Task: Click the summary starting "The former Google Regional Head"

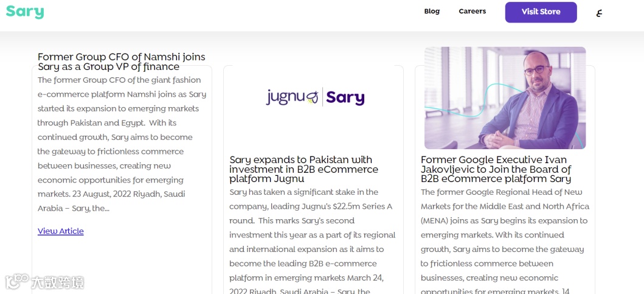Action: 505,242
